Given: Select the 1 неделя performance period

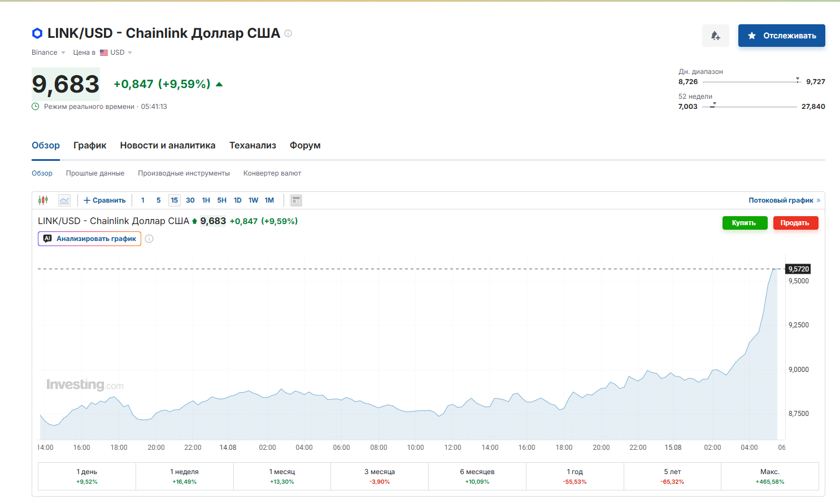Looking at the screenshot, I should click(185, 476).
